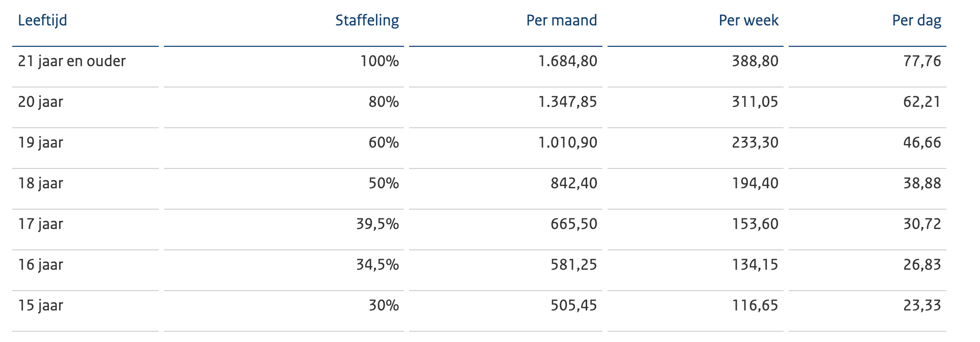Click the Per dag column header
Image resolution: width=980 pixels, height=342 pixels.
916,20
